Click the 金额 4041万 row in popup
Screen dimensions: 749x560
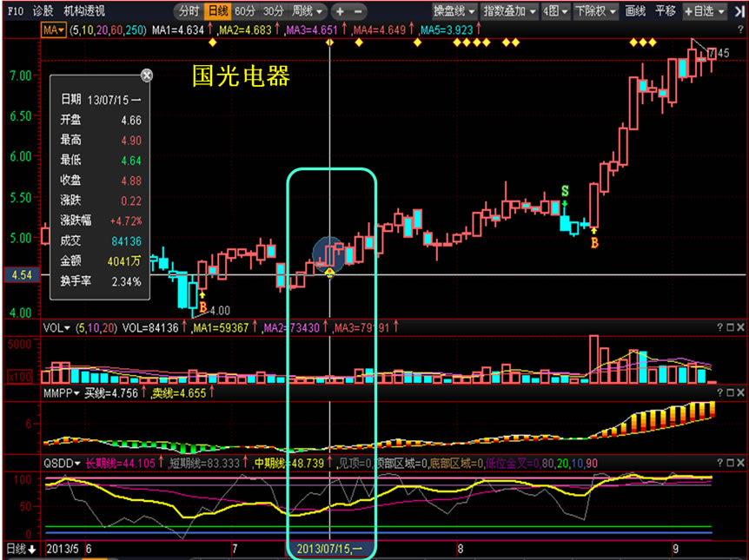tap(100, 260)
